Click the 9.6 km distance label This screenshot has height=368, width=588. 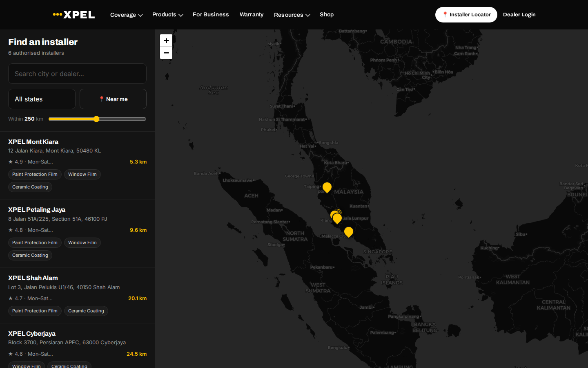click(138, 230)
